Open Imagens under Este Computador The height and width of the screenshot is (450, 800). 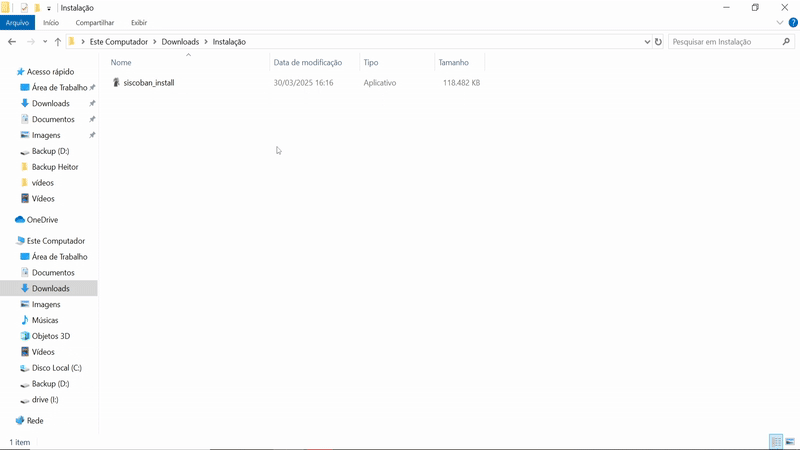(x=46, y=304)
